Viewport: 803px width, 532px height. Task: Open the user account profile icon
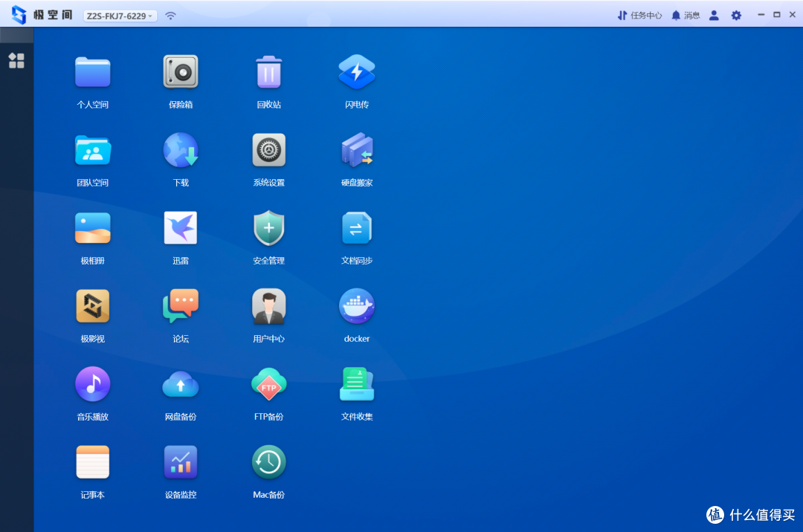714,16
